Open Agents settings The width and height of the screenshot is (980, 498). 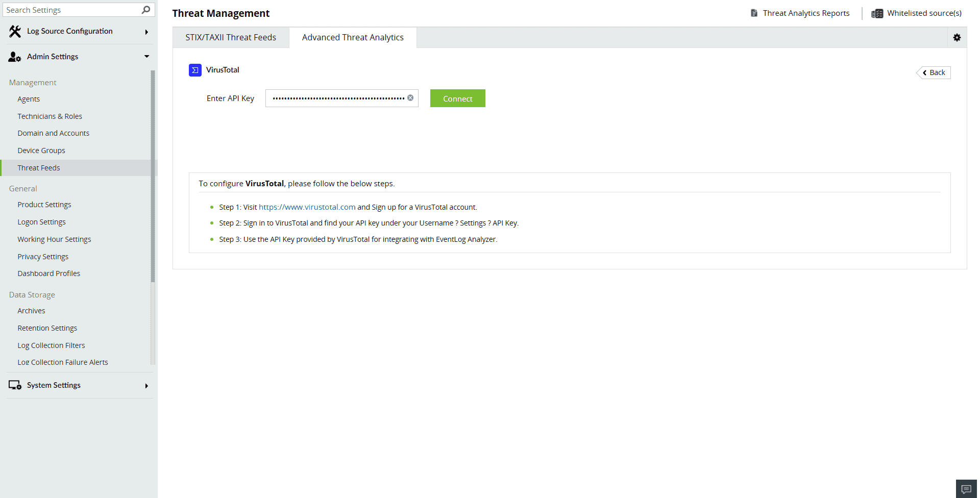(29, 99)
